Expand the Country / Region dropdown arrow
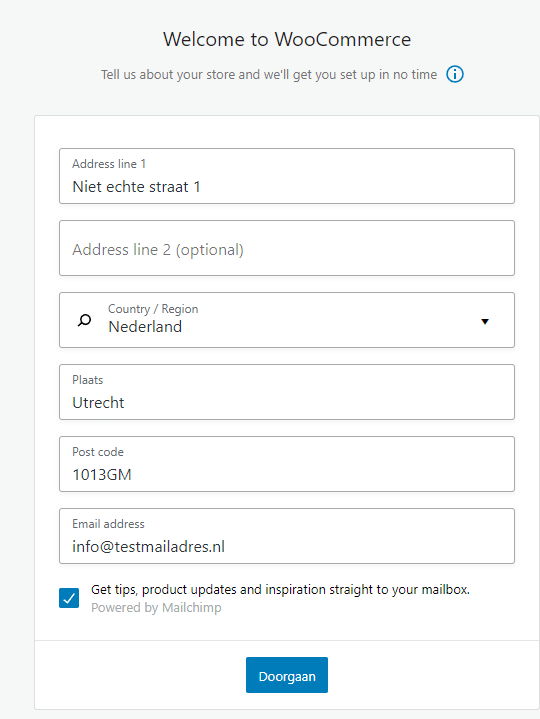Viewport: 540px width, 719px height. [x=485, y=321]
